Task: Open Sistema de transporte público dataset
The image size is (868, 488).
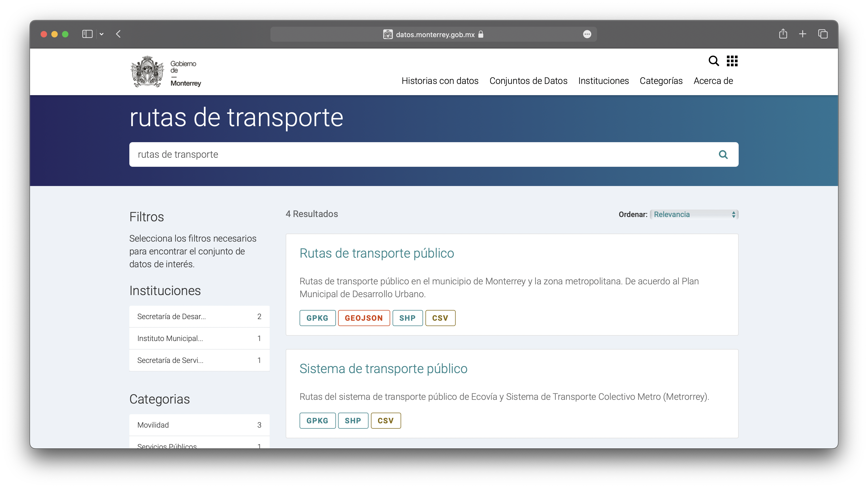Action: tap(383, 368)
